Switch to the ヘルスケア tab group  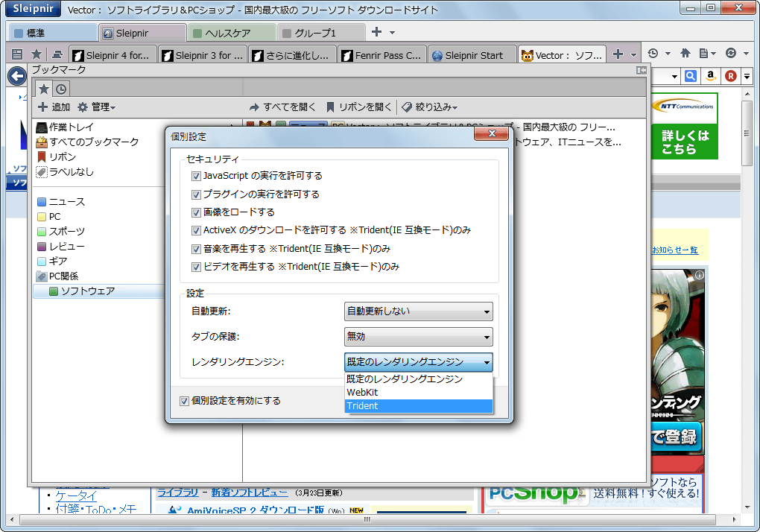click(232, 33)
